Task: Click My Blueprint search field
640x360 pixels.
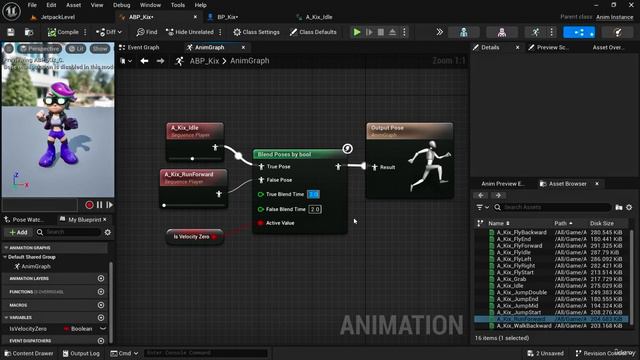Action: (68, 232)
